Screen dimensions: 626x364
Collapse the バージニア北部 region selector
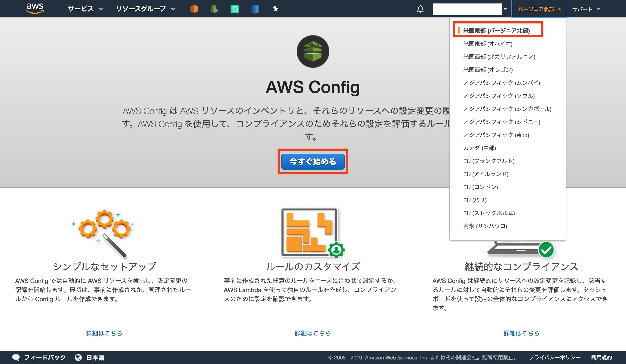pos(539,9)
